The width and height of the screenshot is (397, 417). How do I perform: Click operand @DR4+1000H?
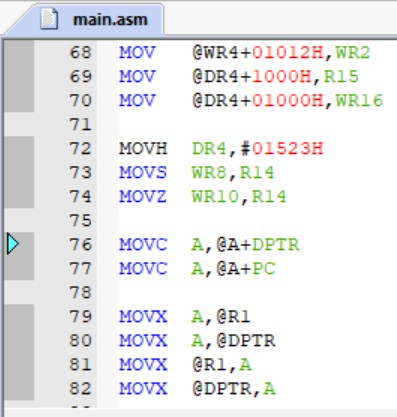(252, 77)
